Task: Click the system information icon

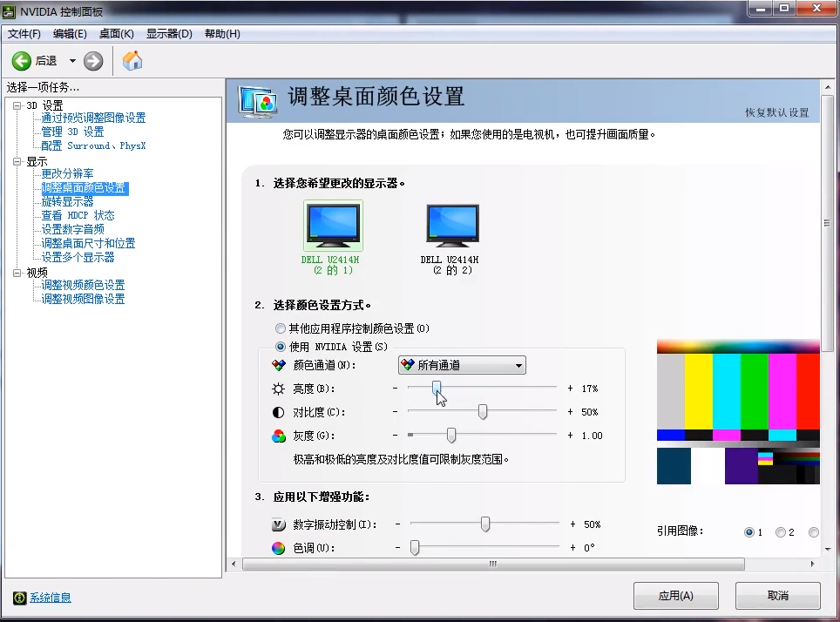Action: pyautogui.click(x=20, y=598)
